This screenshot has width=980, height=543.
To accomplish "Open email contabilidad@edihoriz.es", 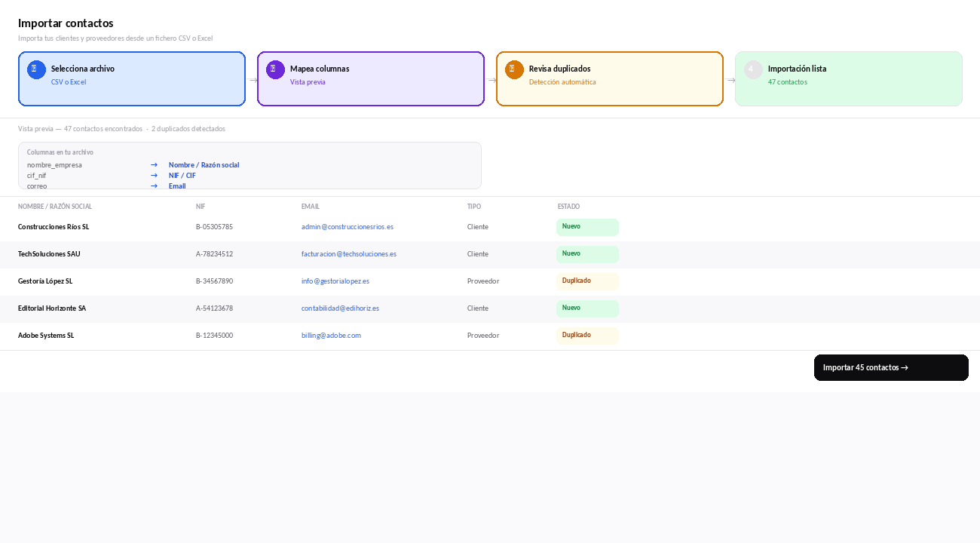I will [340, 308].
